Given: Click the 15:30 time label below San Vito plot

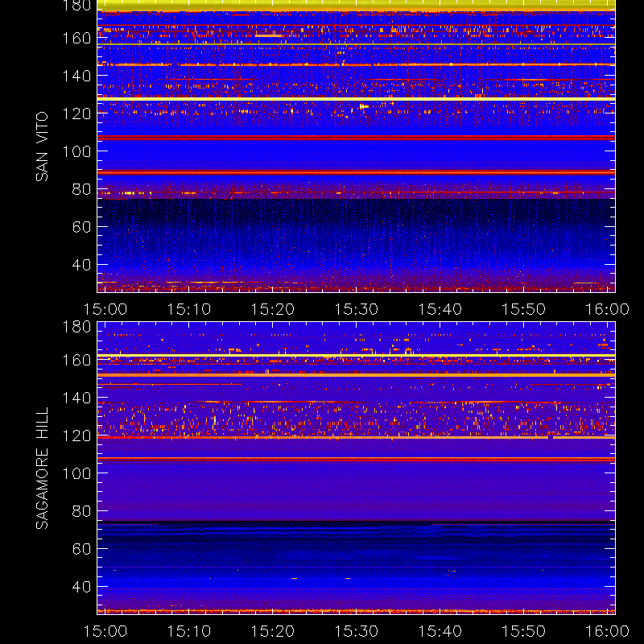Looking at the screenshot, I should [356, 309].
